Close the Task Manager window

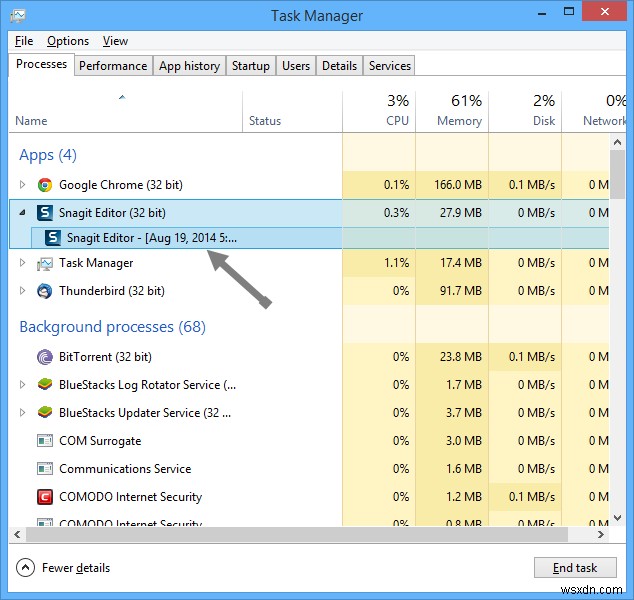[605, 12]
